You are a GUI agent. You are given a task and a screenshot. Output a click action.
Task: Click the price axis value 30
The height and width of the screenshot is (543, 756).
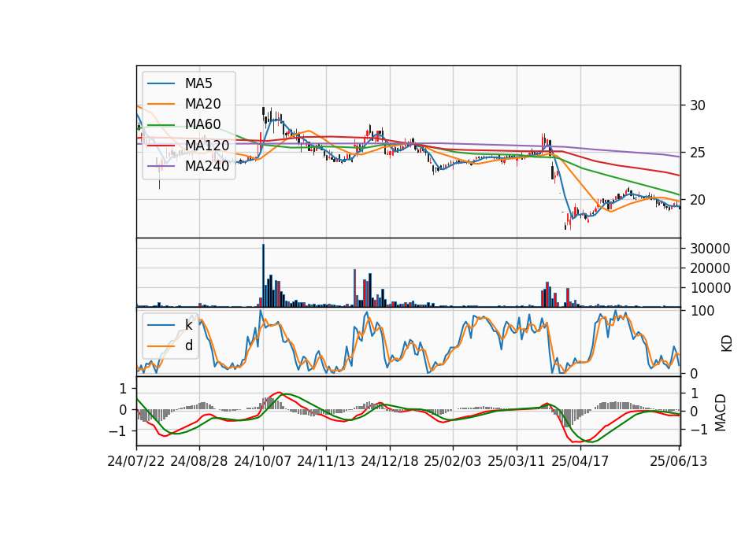tap(697, 105)
